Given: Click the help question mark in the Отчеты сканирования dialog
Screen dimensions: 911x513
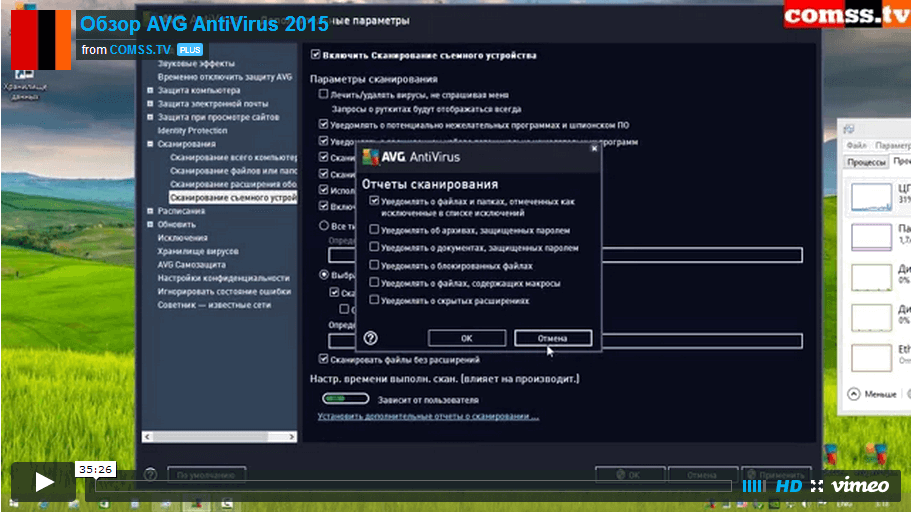Looking at the screenshot, I should tap(371, 338).
